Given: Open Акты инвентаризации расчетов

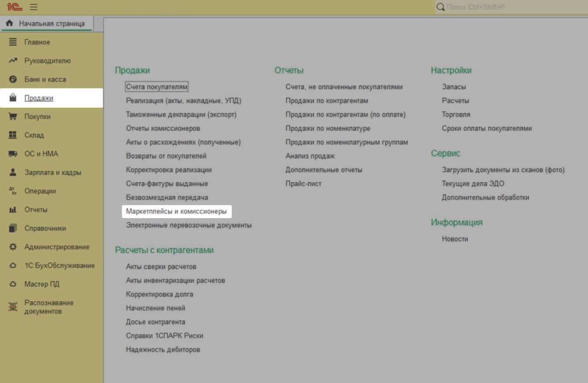Looking at the screenshot, I should click(x=176, y=280).
